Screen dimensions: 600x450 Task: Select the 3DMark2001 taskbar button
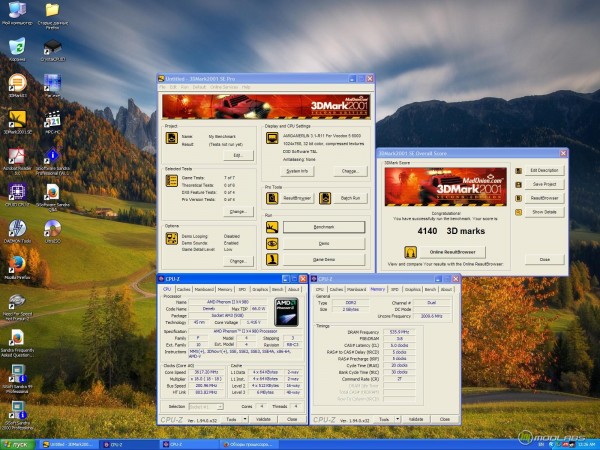pyautogui.click(x=68, y=445)
